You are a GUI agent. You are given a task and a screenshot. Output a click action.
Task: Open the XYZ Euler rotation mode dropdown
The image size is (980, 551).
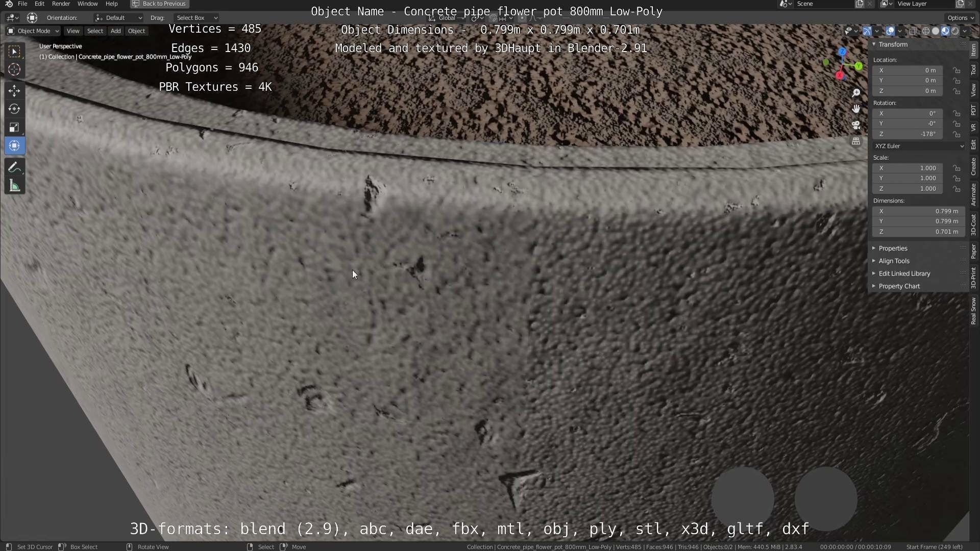919,146
